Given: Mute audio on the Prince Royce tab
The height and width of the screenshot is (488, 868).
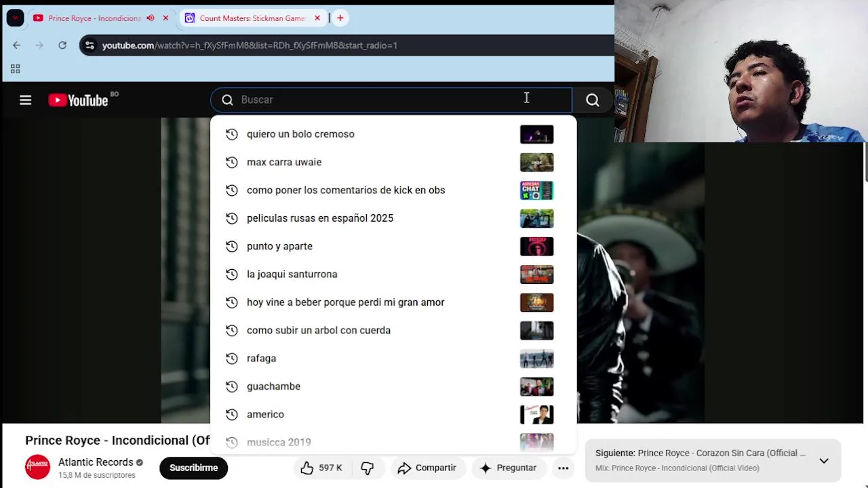Looking at the screenshot, I should click(x=151, y=18).
